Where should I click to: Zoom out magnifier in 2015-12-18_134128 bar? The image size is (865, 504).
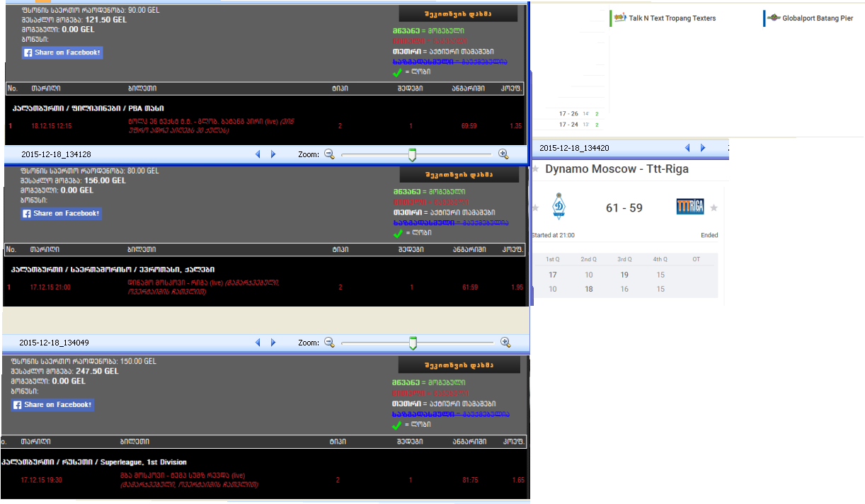(329, 154)
